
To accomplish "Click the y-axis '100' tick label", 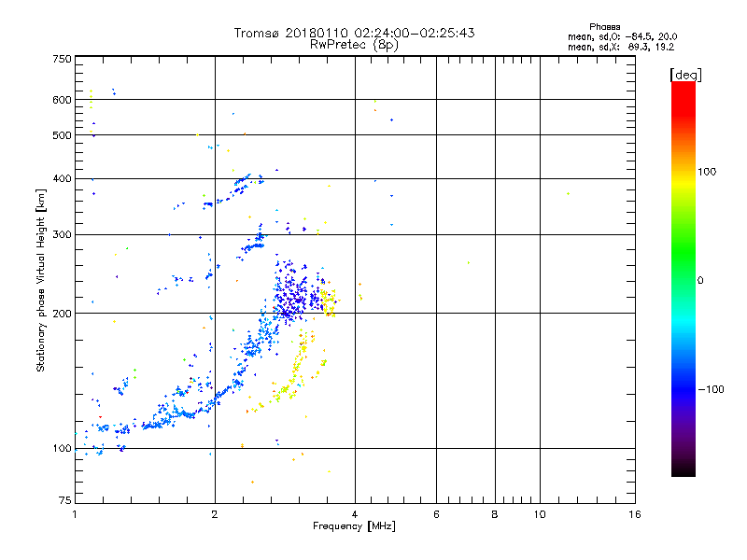I will [x=62, y=449].
